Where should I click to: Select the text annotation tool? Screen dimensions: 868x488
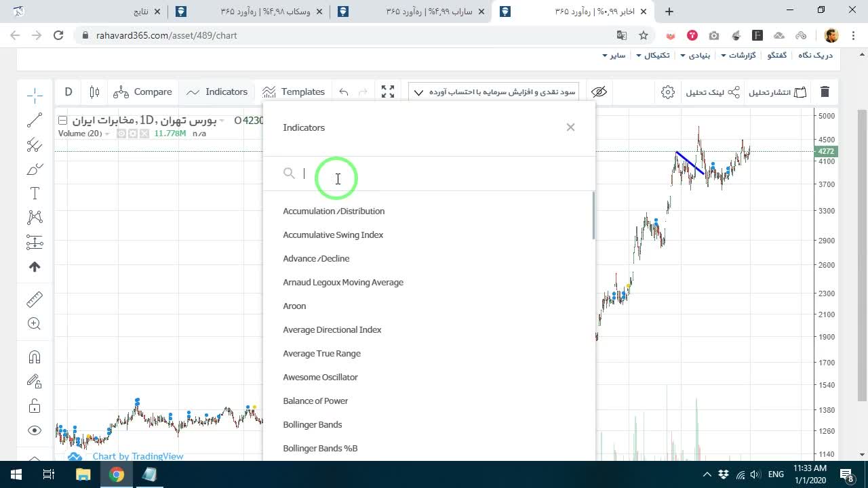[35, 193]
